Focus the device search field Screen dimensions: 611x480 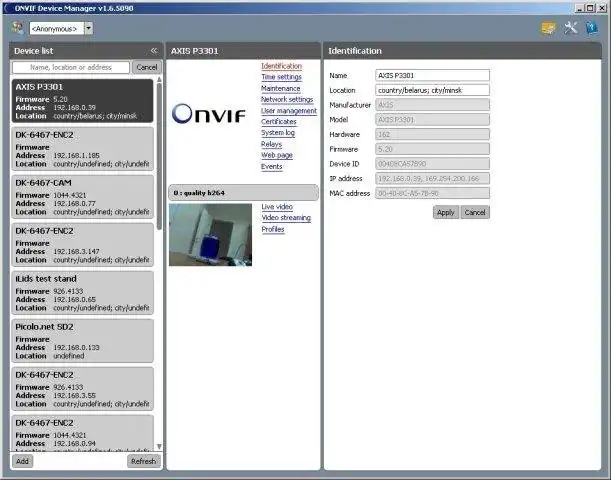point(71,67)
